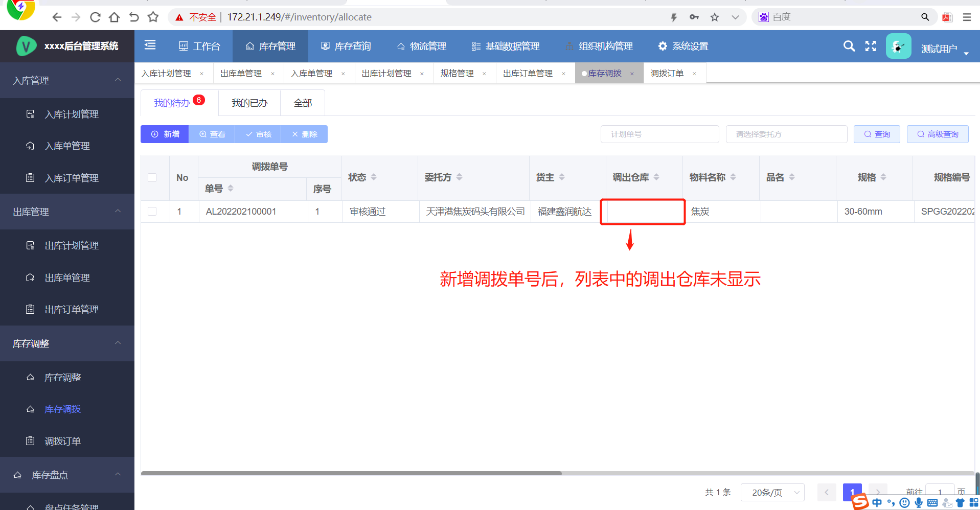Reload the page with the refresh icon
980x510 pixels.
tap(95, 17)
